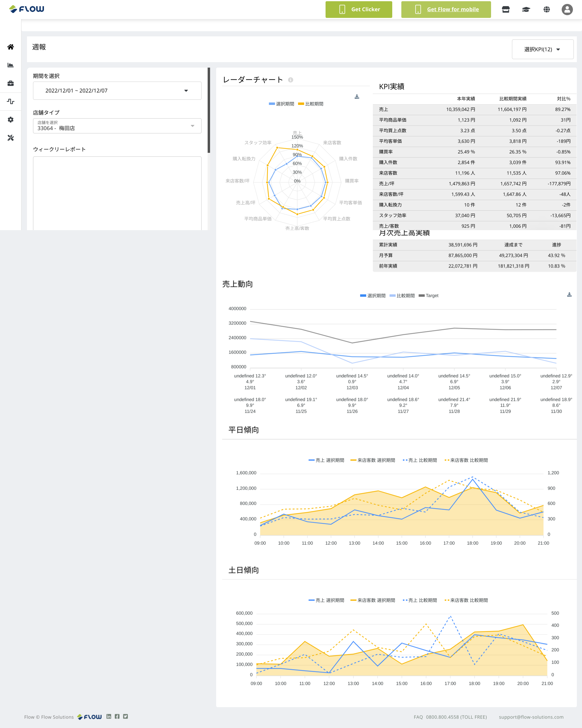Toggle 選択期間 legend in radar chart
Viewport: 582px width, 728px height.
coord(281,104)
